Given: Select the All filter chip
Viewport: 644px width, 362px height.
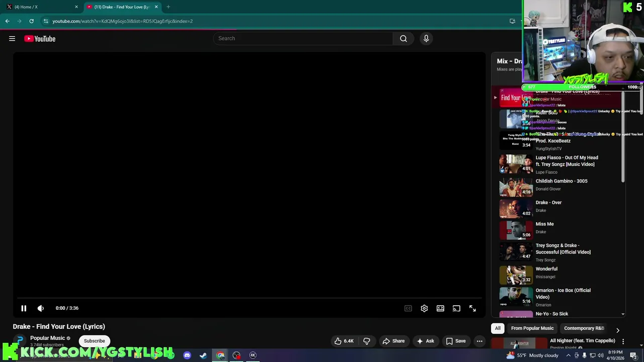Looking at the screenshot, I should [498, 328].
